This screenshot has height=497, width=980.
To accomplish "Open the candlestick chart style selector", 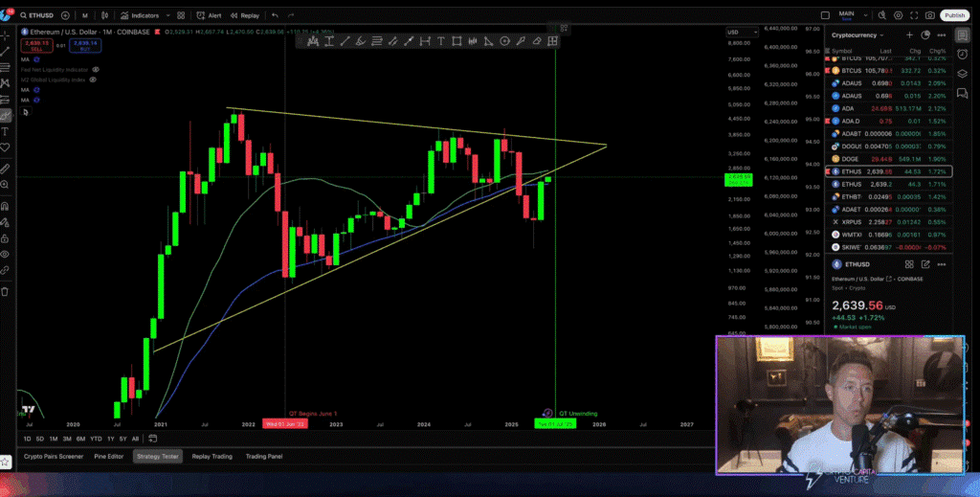I will [105, 15].
